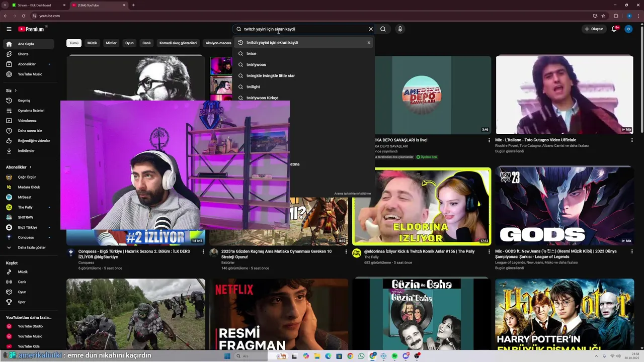
Task: Clear the search box with the X
Action: 371,29
